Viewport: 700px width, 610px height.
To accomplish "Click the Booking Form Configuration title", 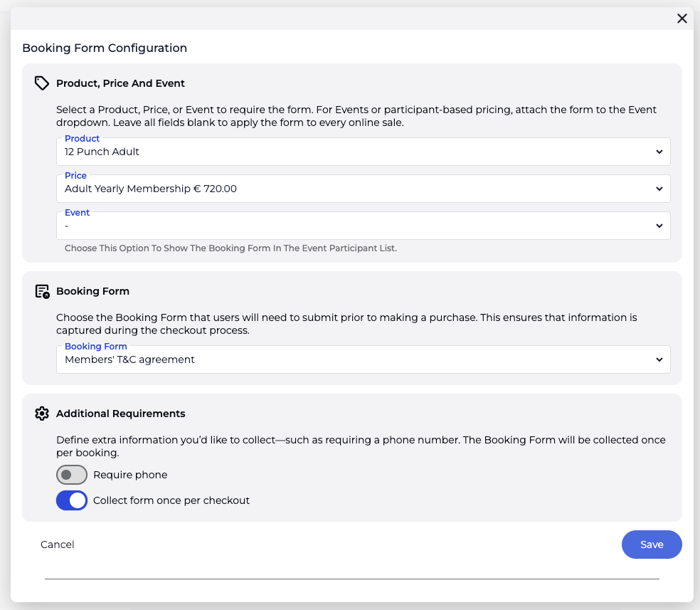I will [x=105, y=48].
